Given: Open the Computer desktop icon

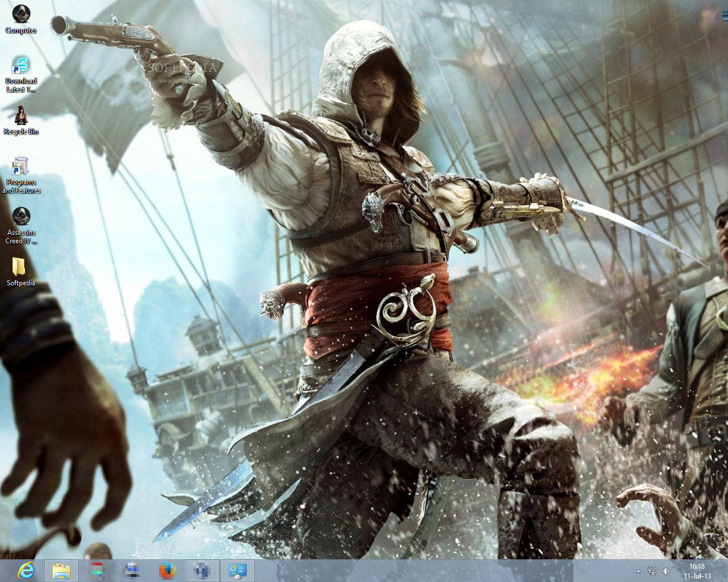Looking at the screenshot, I should (x=21, y=19).
